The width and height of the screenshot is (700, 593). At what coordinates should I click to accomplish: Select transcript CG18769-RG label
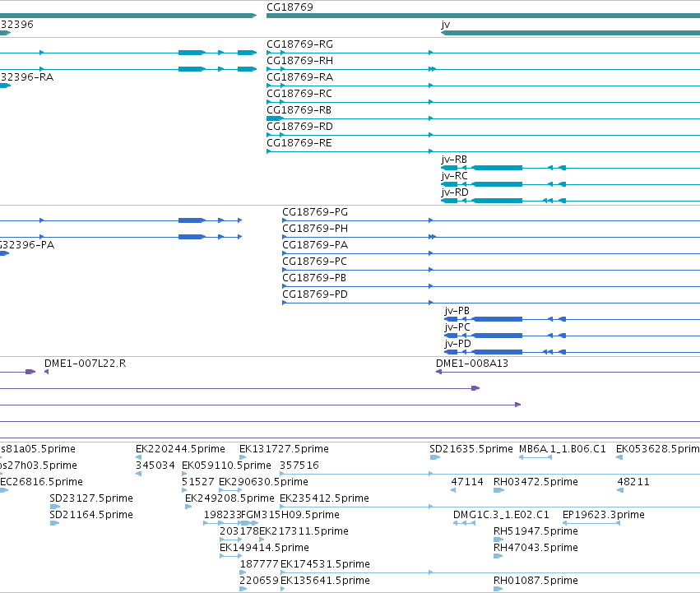299,44
